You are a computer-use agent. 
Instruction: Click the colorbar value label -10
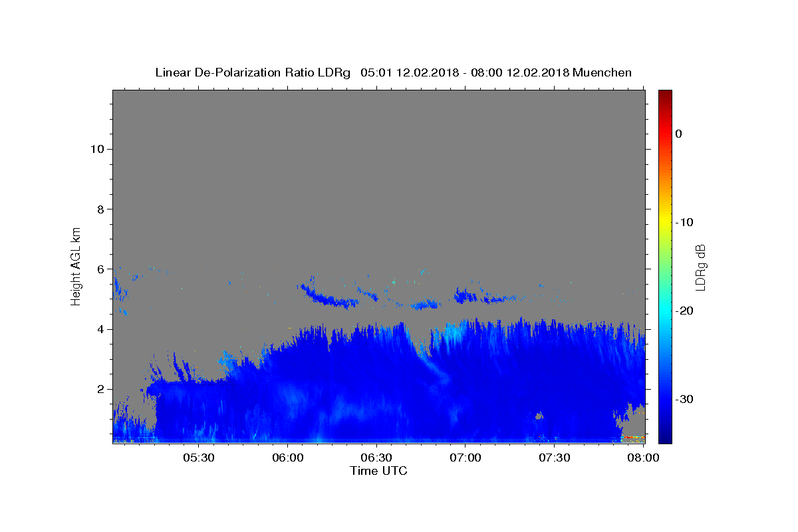pyautogui.click(x=685, y=222)
